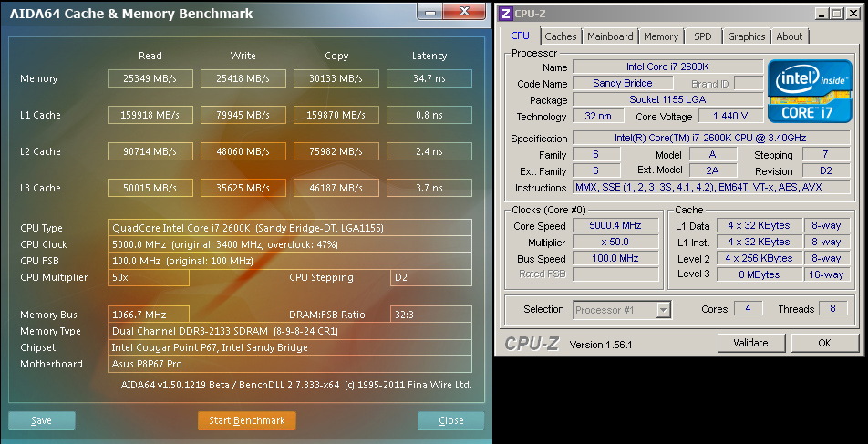Click the Core Voltage 1.440 V field
This screenshot has width=868, height=444.
point(730,117)
